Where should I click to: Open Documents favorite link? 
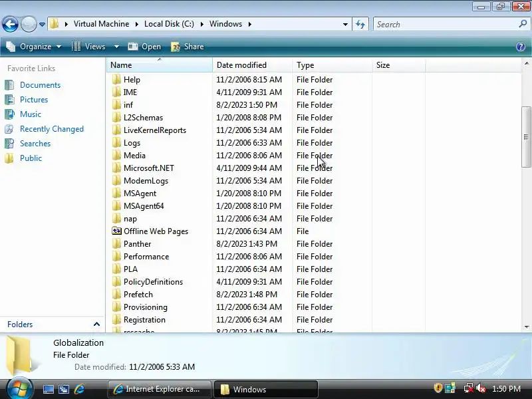point(40,85)
